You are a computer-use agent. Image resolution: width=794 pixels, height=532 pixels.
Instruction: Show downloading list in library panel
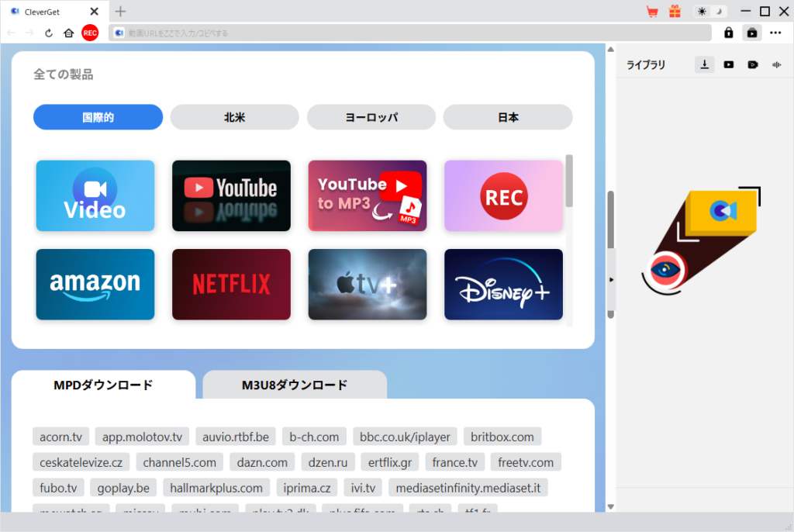[704, 64]
